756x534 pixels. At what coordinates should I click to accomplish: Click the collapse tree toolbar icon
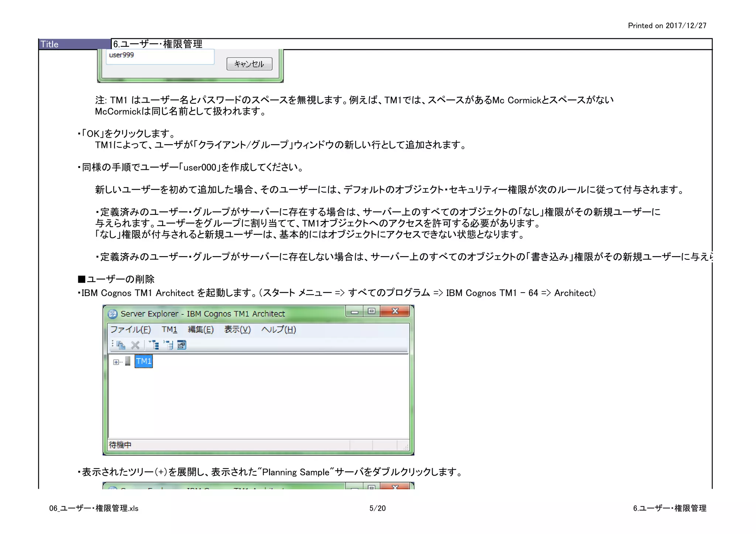[168, 345]
